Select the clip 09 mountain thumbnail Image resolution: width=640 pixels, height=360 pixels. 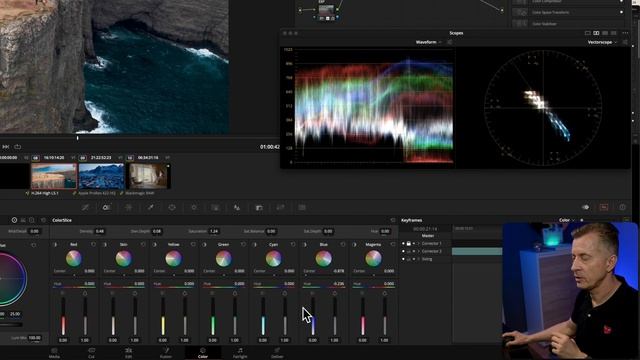(101, 176)
